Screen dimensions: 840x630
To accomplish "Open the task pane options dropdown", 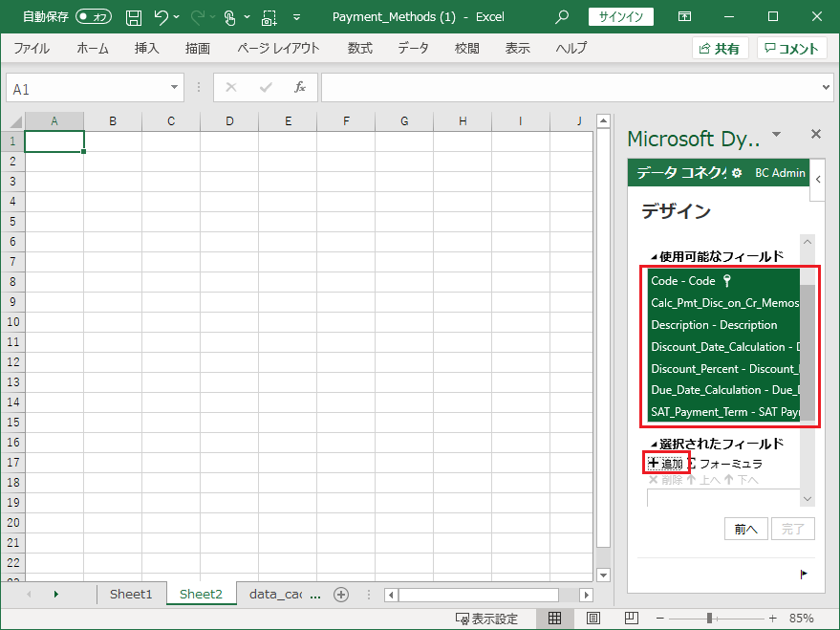I will (776, 135).
